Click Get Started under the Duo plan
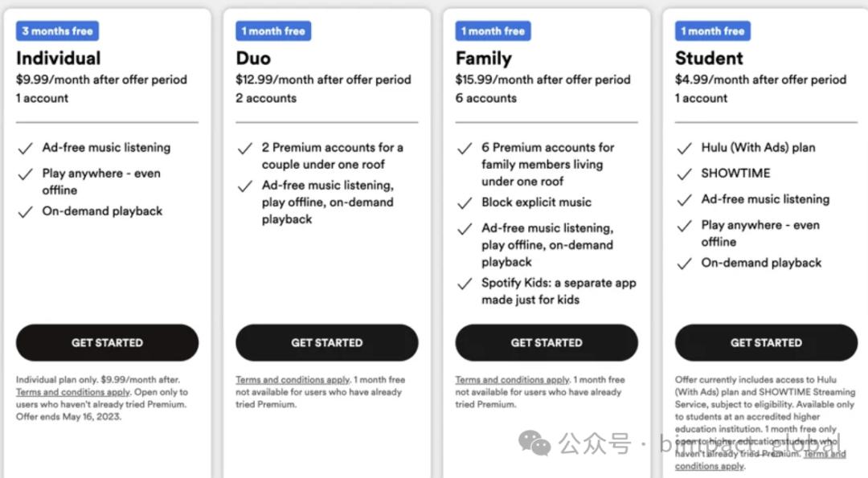This screenshot has width=868, height=478. pos(326,342)
